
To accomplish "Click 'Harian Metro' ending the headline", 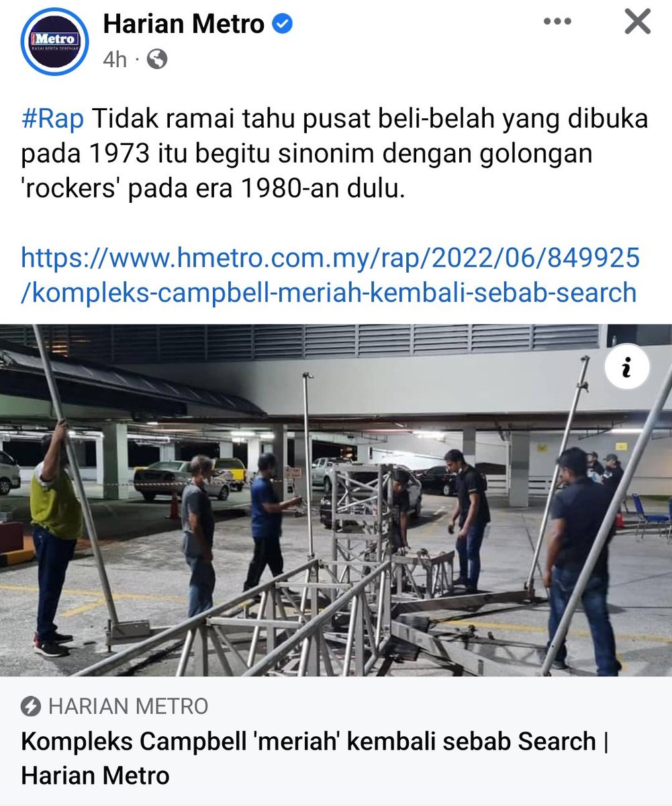I will tap(95, 776).
